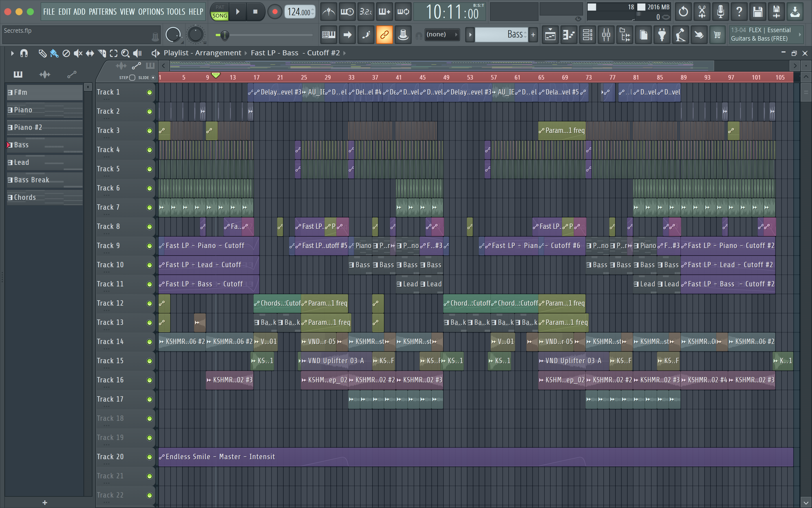
Task: Select the F#m pattern in the picker
Action: coord(45,92)
